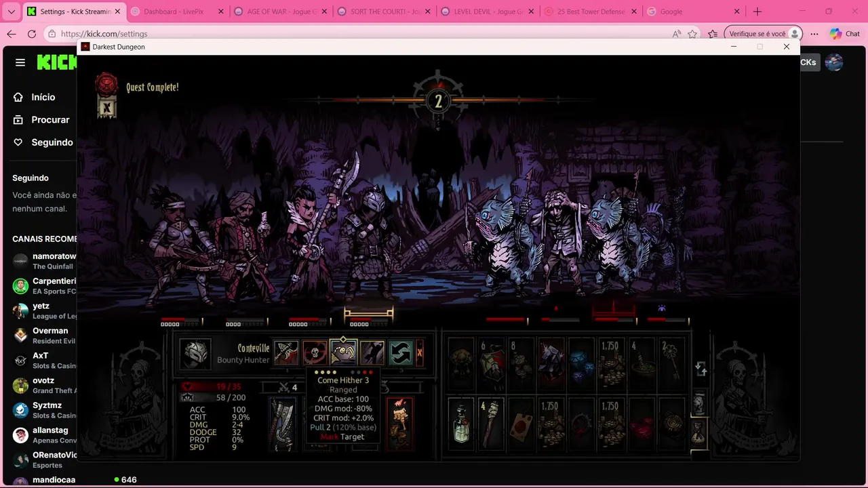Viewport: 868px width, 488px height.
Task: Switch to SORT THE COURT tab
Action: 384,12
